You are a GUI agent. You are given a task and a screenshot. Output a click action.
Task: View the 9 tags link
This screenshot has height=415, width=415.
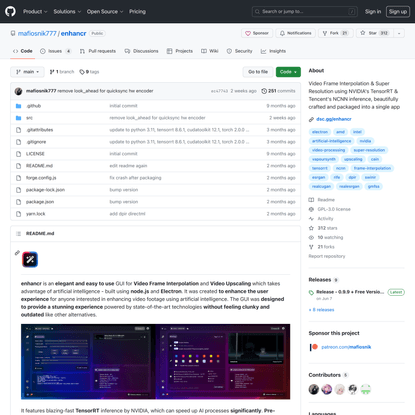point(89,72)
